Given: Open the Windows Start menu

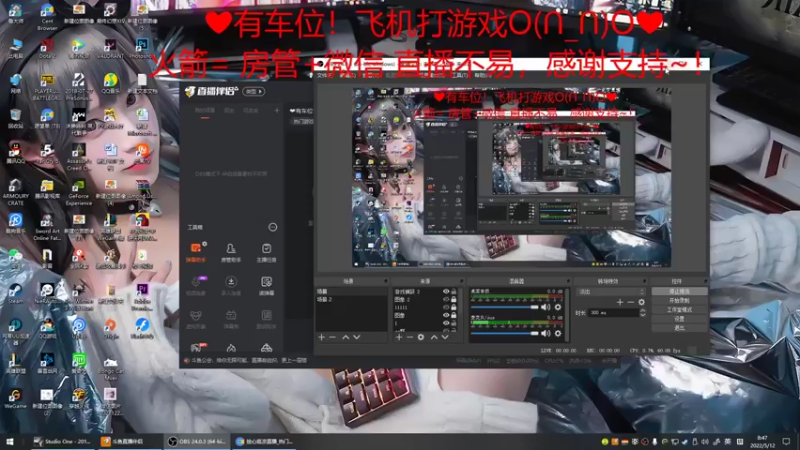Looking at the screenshot, I should point(9,441).
